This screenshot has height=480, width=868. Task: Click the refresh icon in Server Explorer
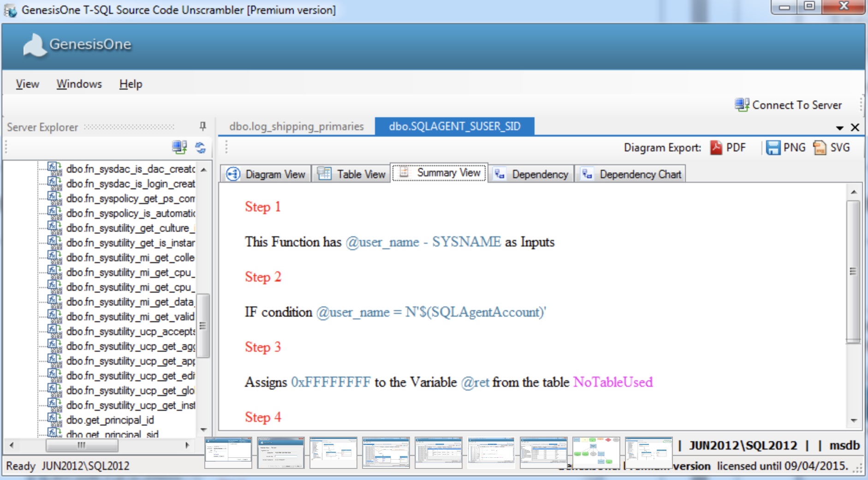pos(200,148)
